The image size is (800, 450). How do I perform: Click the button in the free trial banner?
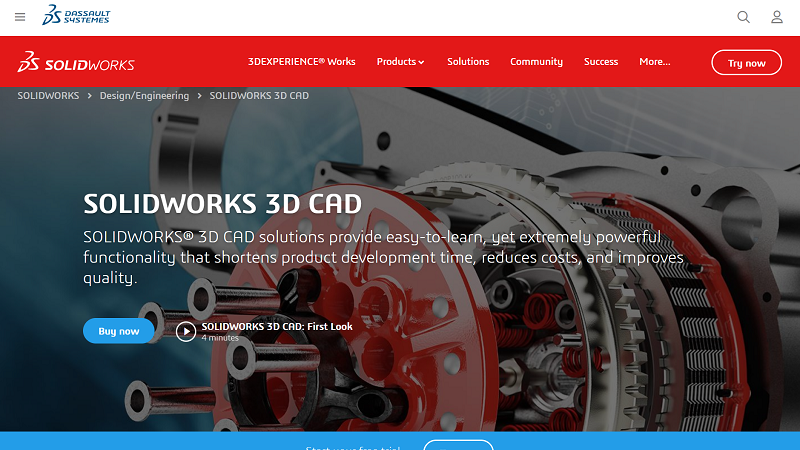click(458, 445)
